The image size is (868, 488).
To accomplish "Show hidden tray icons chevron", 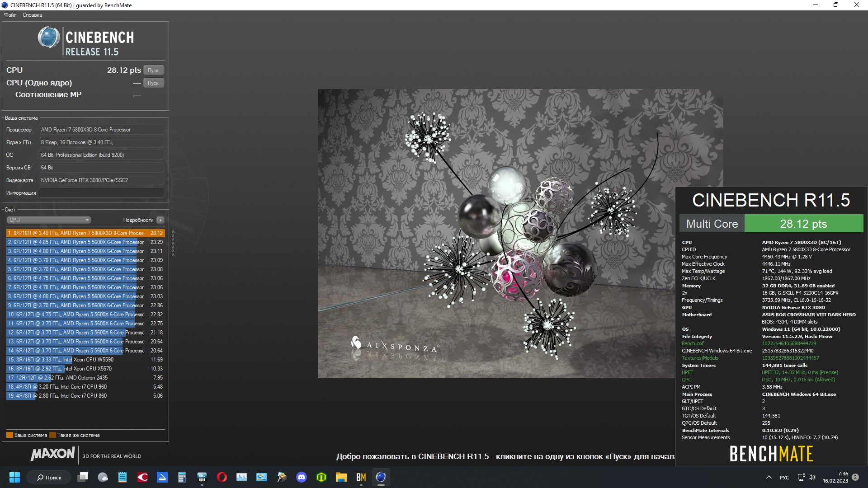I will point(769,477).
